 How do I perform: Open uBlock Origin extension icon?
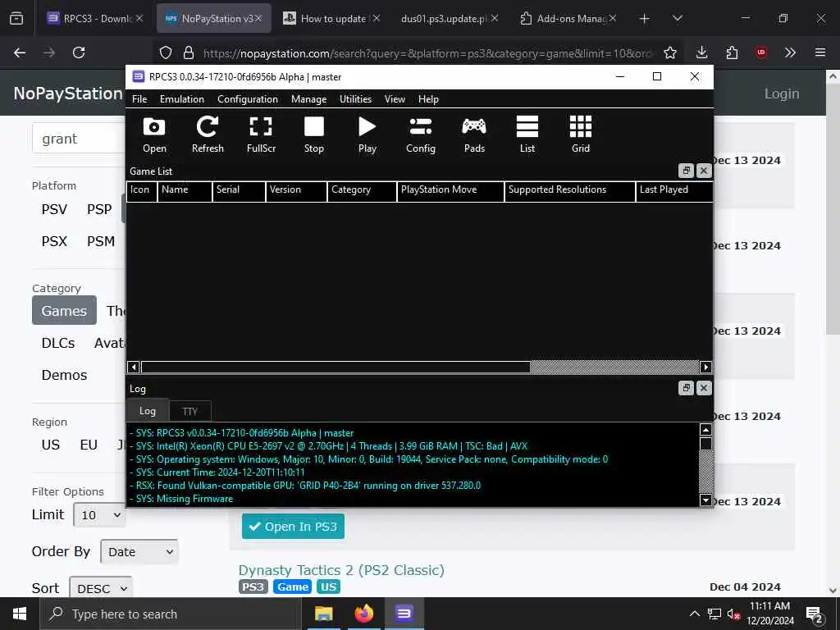point(760,52)
